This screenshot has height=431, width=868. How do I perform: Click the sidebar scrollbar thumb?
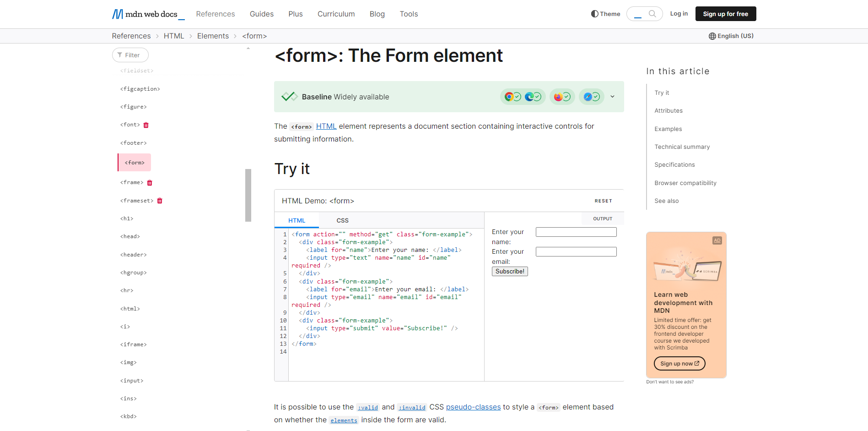[x=248, y=195]
